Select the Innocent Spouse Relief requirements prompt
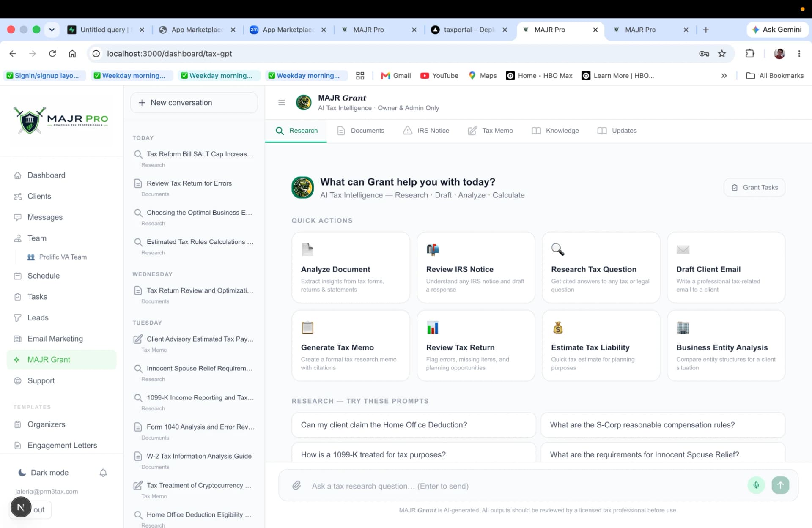 pos(663,453)
